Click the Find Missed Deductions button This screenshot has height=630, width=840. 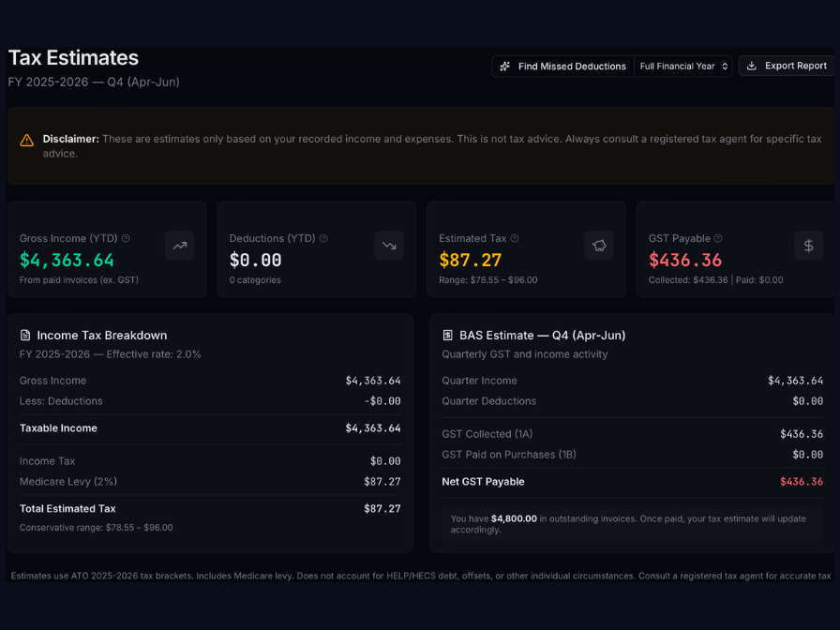click(x=563, y=67)
